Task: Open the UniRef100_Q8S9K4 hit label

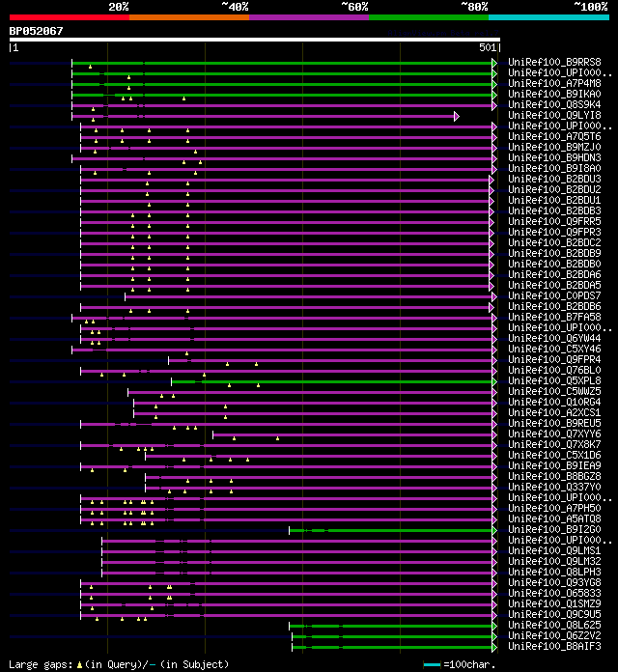Action: pos(554,104)
